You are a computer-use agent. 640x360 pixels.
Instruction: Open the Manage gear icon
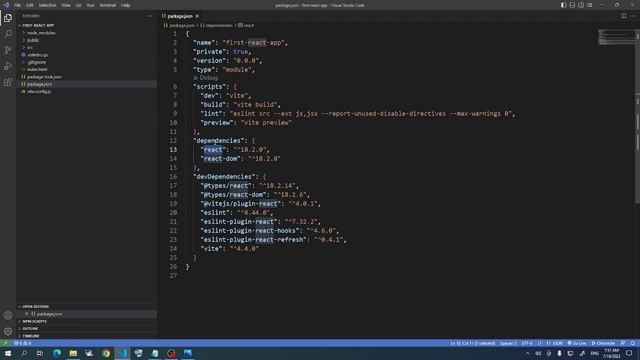tap(8, 331)
